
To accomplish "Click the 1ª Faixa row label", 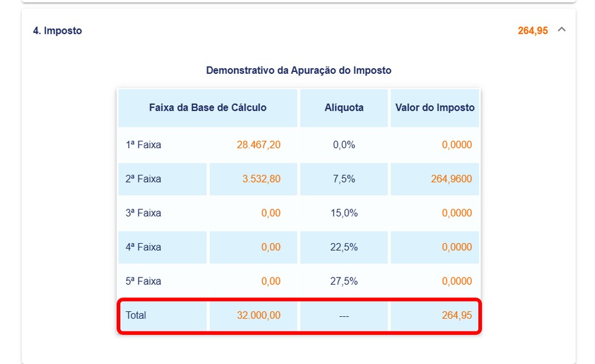I will coord(143,145).
